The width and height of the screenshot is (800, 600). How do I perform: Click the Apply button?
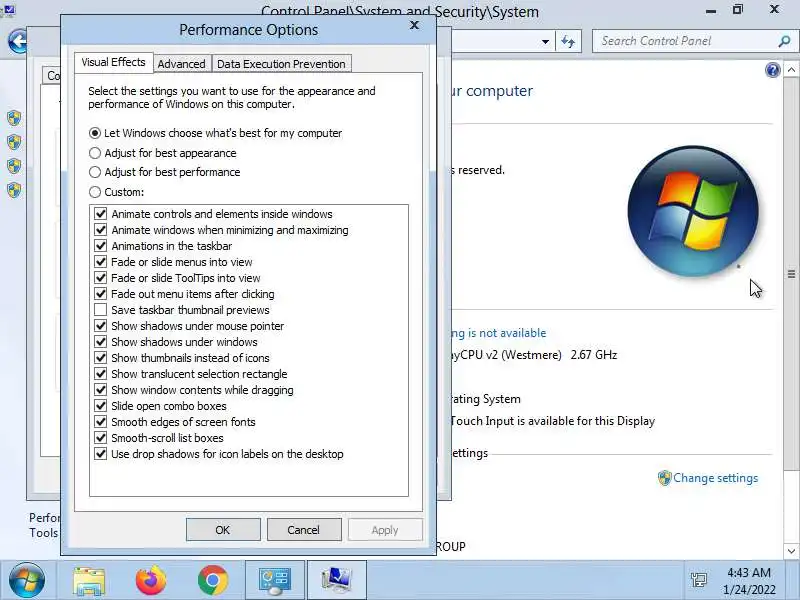point(385,530)
